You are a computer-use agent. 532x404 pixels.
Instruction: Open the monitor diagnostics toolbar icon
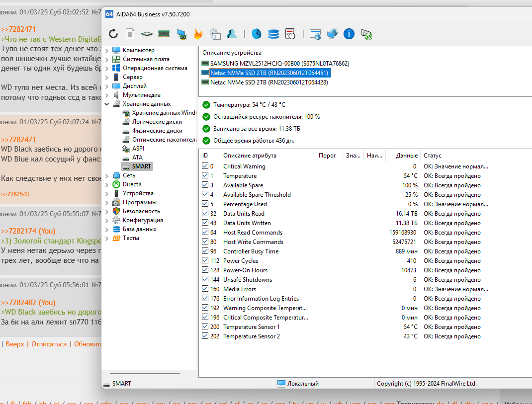181,34
